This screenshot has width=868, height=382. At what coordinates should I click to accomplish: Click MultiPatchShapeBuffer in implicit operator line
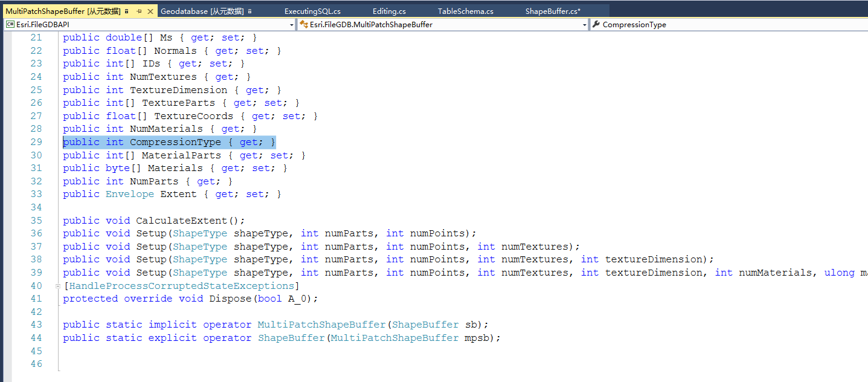pos(321,325)
